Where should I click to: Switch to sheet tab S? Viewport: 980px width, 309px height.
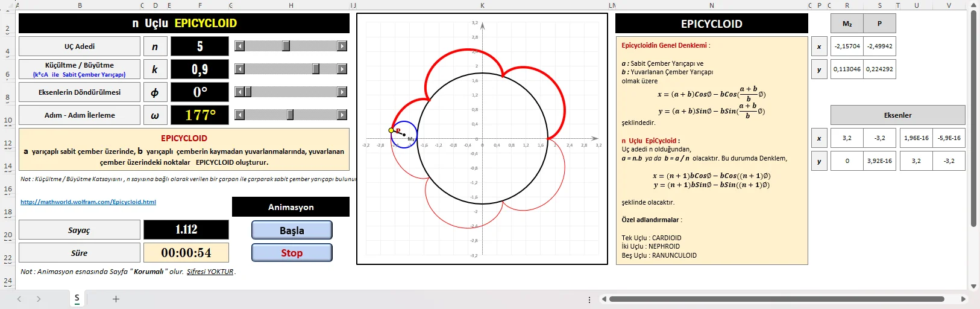coord(77,299)
